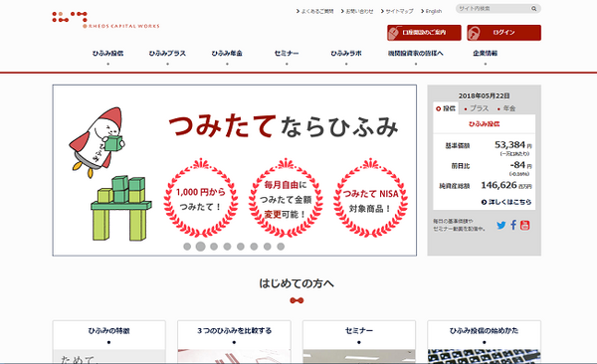
Task: Click the 53,384 base price value
Action: 509,144
